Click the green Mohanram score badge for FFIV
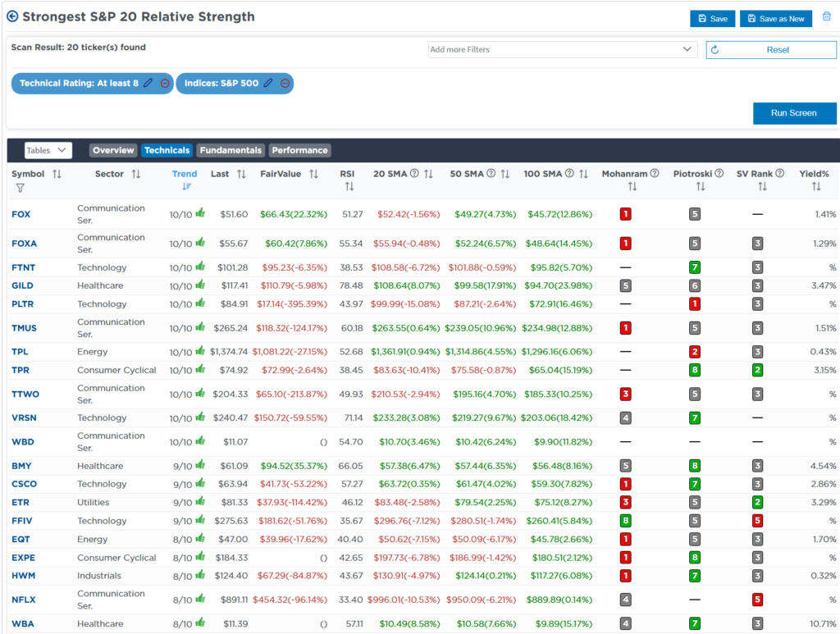This screenshot has height=634, width=840. (x=626, y=521)
